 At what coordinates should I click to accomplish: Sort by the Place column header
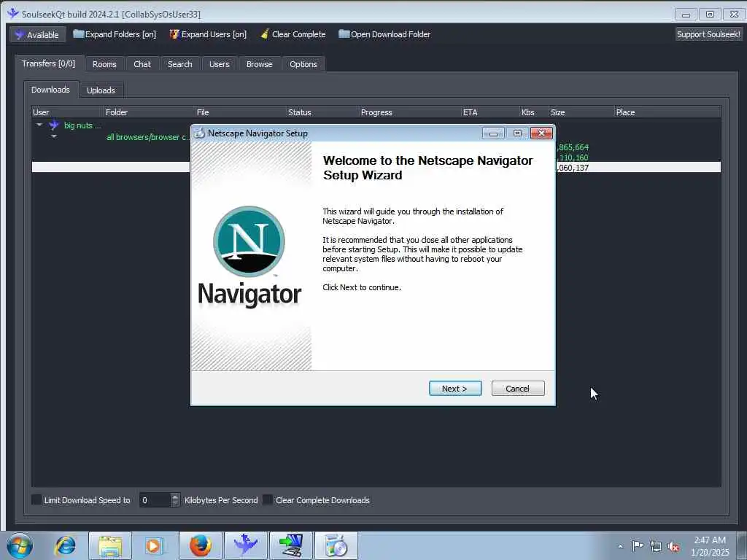click(667, 112)
